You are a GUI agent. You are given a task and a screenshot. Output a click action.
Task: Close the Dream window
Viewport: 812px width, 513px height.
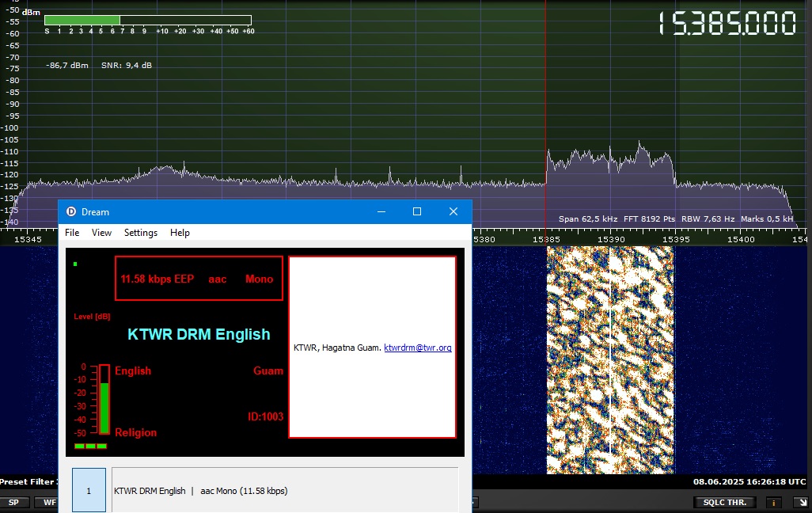[x=453, y=211]
